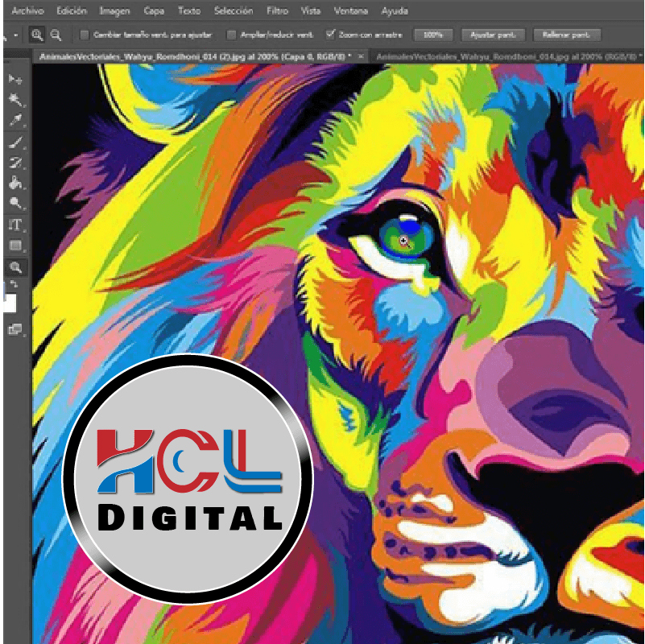This screenshot has height=644, width=645.
Task: Click the 100% zoom button
Action: click(x=432, y=35)
